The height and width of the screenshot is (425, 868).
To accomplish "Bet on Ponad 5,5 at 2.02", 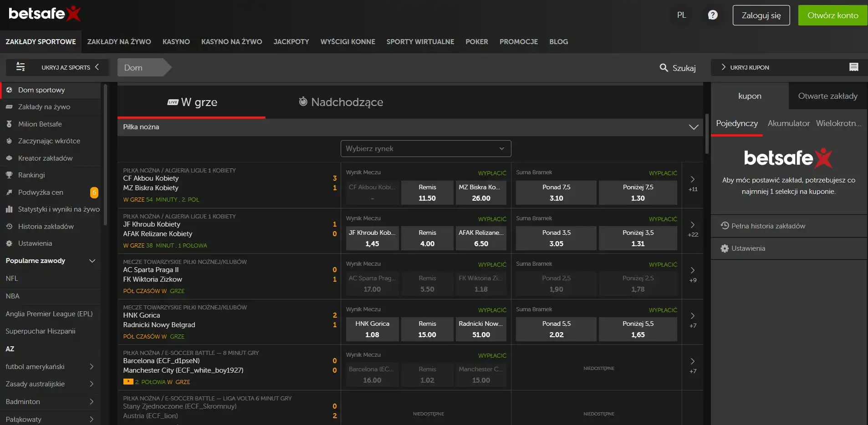I will 556,329.
